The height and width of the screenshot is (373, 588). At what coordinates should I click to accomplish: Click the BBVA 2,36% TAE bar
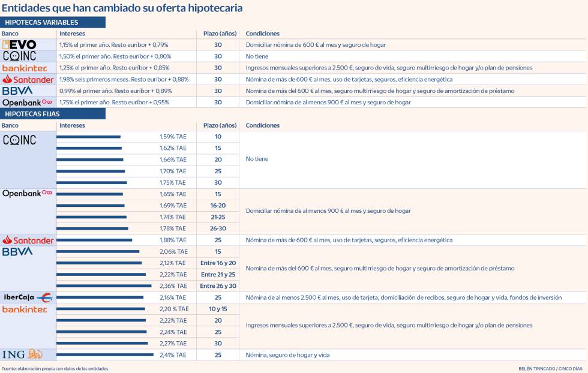click(x=104, y=286)
